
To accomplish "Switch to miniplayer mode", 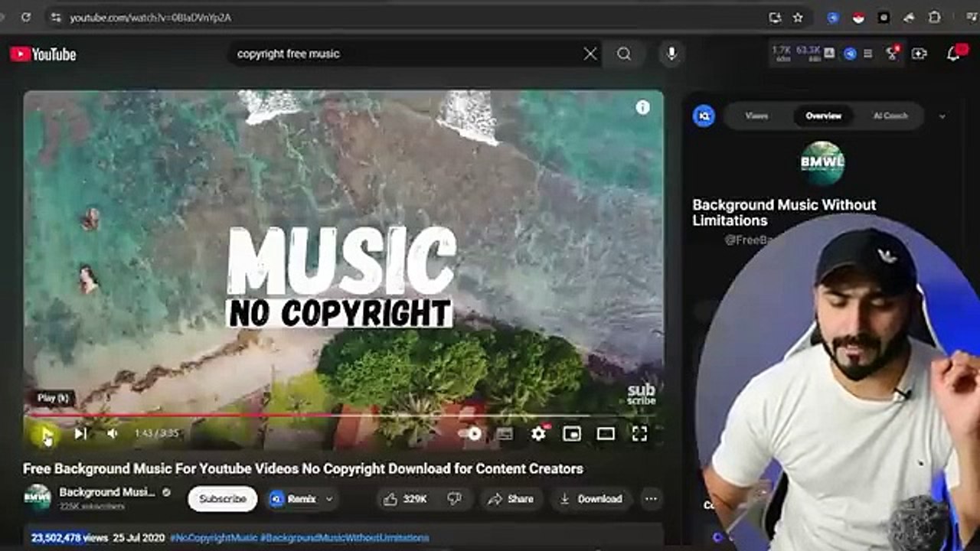I will click(572, 434).
